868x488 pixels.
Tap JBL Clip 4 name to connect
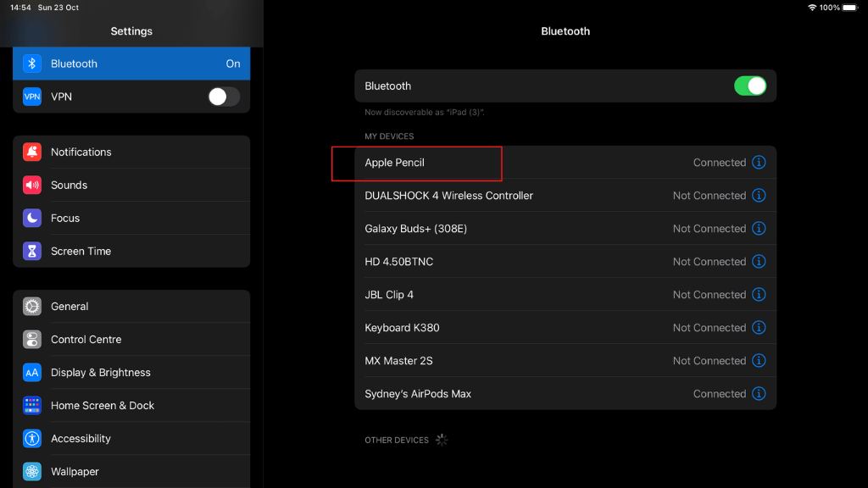(388, 295)
